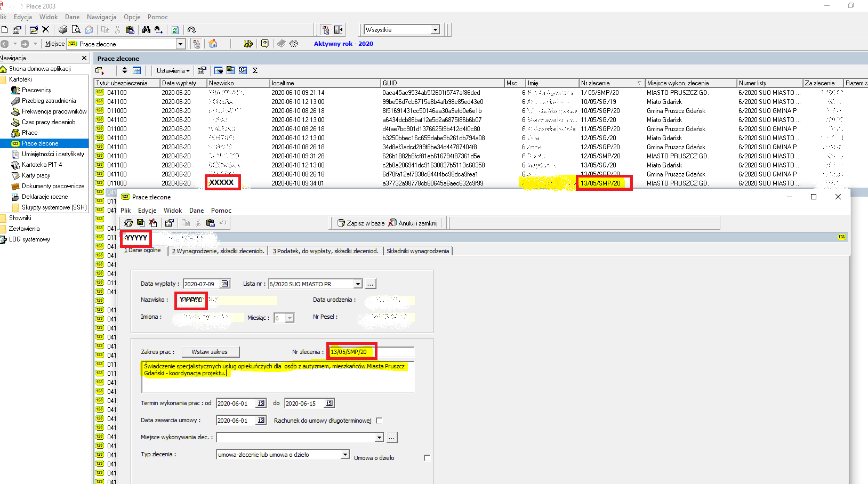Click the floppy disk save icon in dialog toolbar
Image resolution: width=868 pixels, height=484 pixels.
pos(141,223)
